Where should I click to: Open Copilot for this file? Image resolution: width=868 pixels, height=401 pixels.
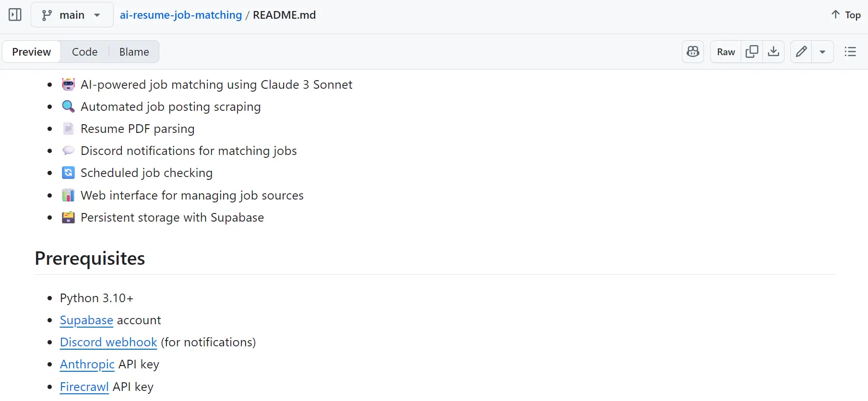point(692,51)
